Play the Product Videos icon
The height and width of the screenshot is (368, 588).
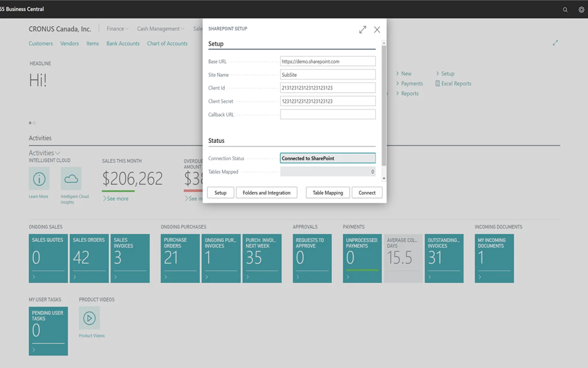(x=89, y=318)
